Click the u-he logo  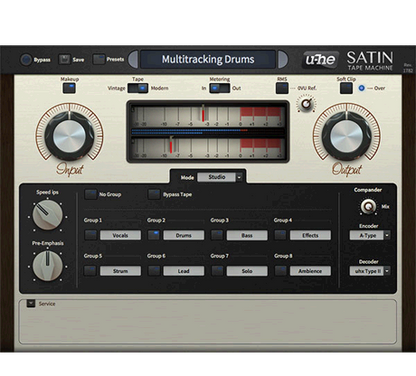pos(320,60)
